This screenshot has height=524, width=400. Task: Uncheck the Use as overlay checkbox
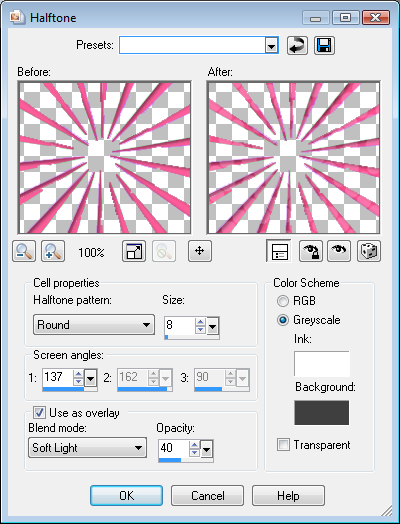pyautogui.click(x=39, y=412)
